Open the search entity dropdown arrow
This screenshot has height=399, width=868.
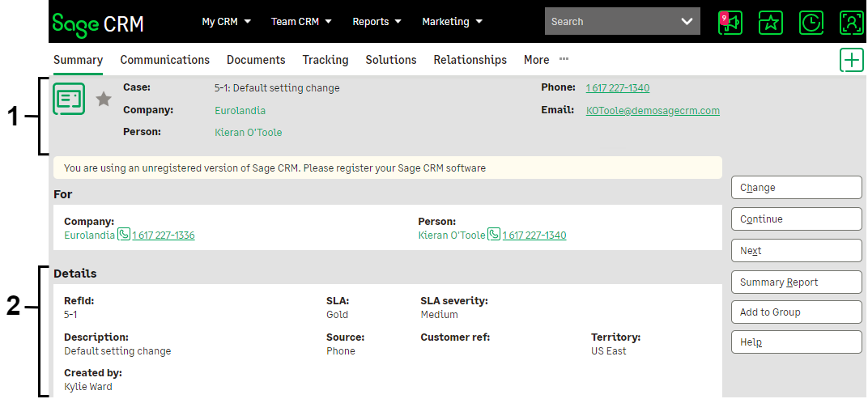pyautogui.click(x=687, y=22)
